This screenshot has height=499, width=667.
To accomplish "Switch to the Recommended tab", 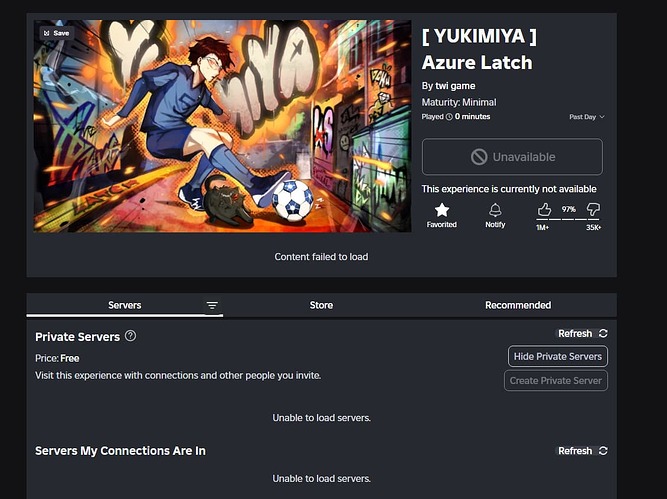I will 518,305.
